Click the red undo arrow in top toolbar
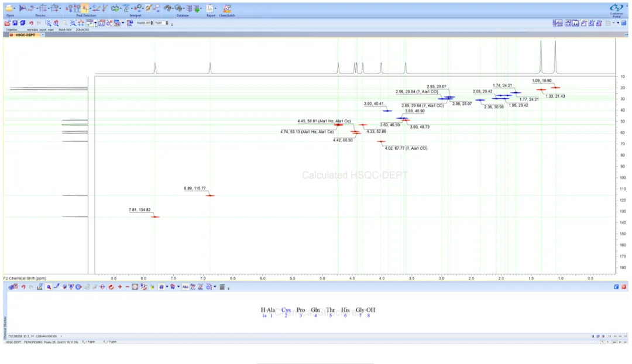The image size is (632, 364). point(31,23)
